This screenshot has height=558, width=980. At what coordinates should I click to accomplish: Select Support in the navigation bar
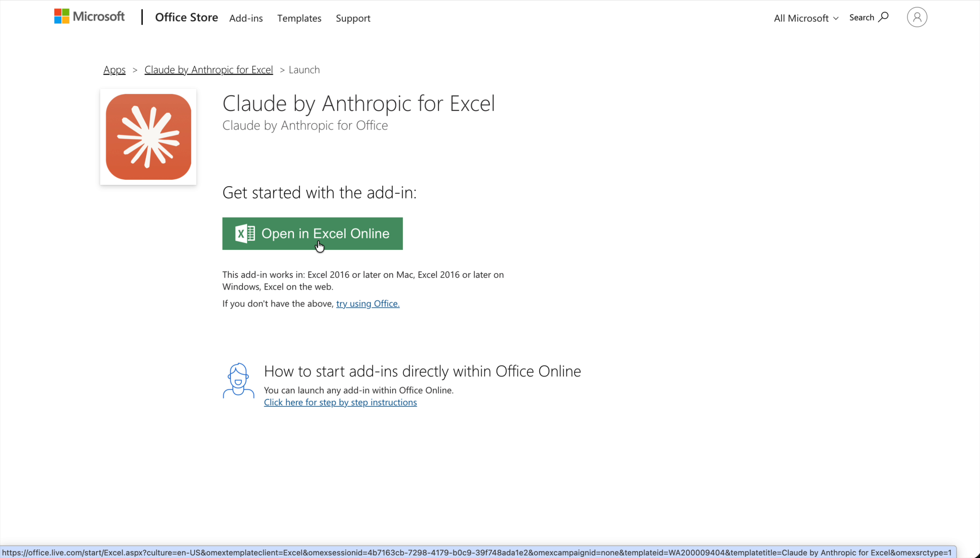352,18
